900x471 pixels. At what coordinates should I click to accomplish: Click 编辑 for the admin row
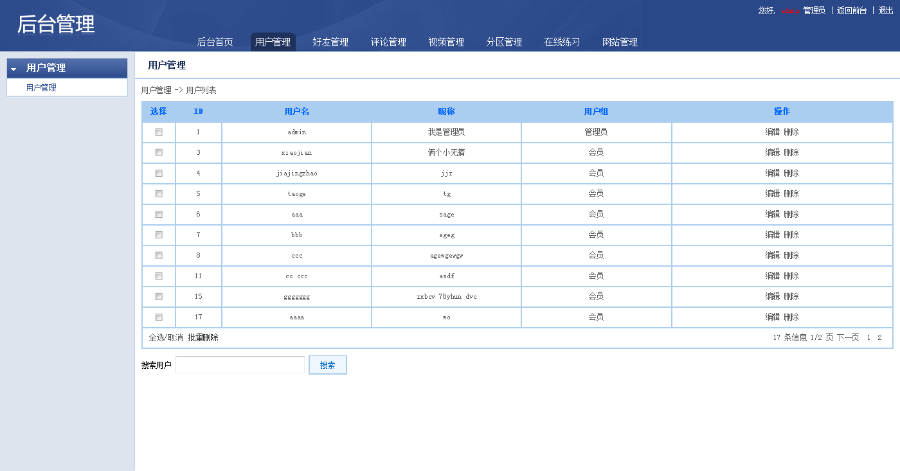pyautogui.click(x=773, y=132)
